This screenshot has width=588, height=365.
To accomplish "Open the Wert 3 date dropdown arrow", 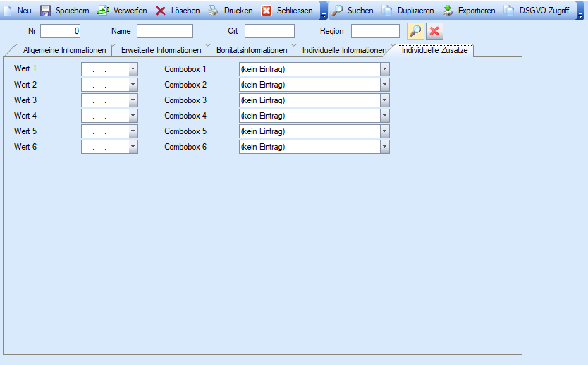I will tap(133, 100).
